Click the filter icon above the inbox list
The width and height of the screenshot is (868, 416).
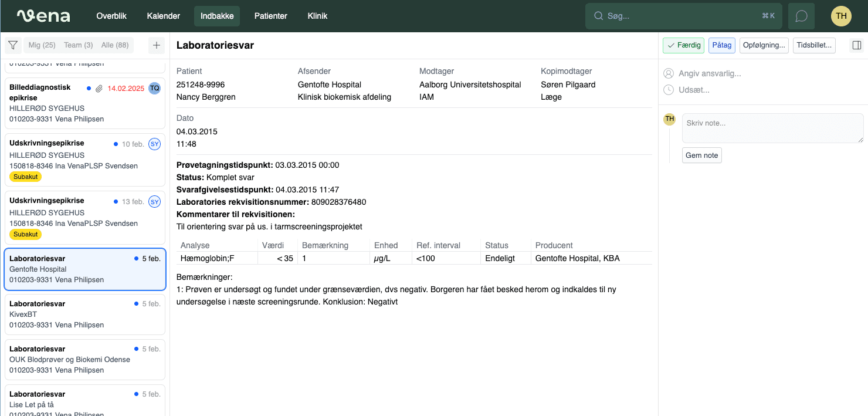pos(12,45)
